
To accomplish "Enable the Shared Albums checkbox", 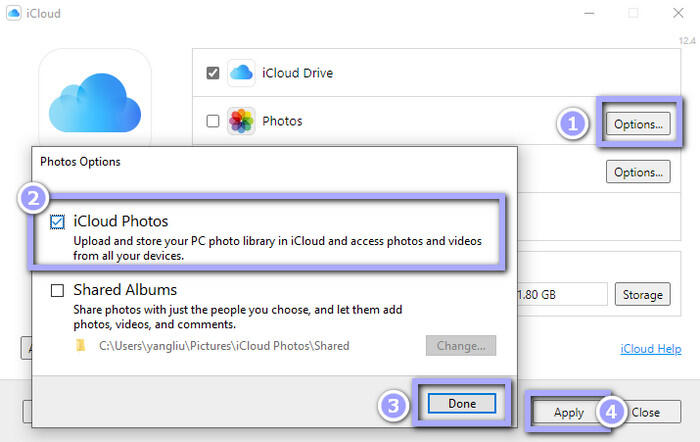I will pyautogui.click(x=57, y=290).
